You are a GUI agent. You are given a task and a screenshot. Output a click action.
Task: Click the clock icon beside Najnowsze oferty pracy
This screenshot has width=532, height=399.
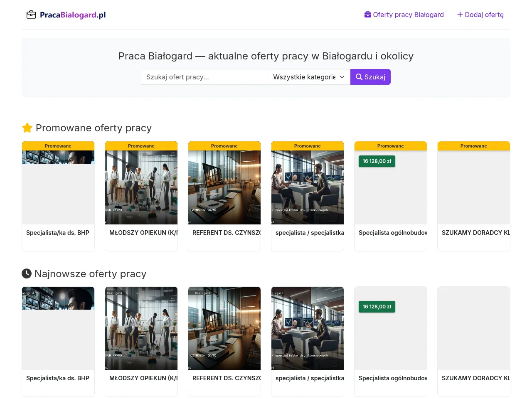click(x=27, y=273)
